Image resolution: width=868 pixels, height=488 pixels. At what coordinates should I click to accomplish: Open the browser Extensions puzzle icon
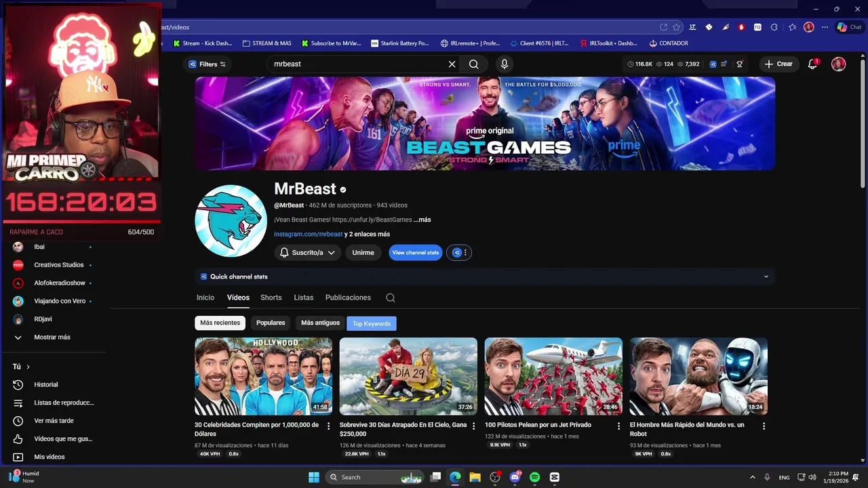[774, 27]
